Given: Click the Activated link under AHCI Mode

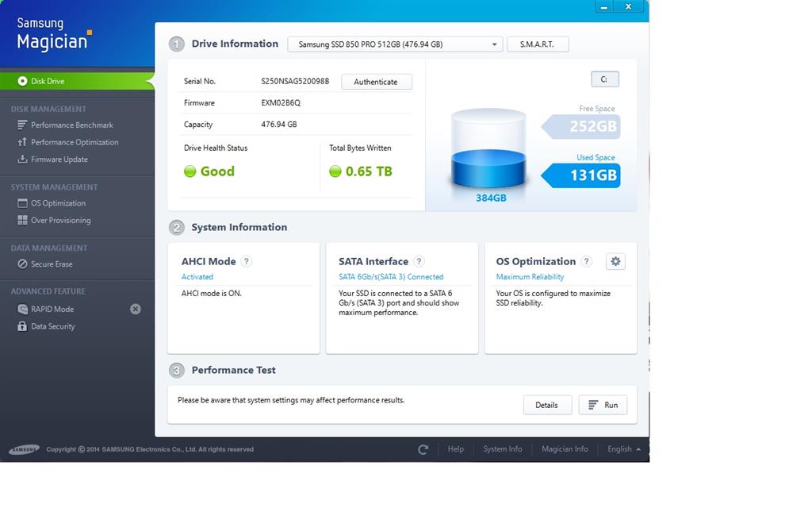Looking at the screenshot, I should (197, 277).
